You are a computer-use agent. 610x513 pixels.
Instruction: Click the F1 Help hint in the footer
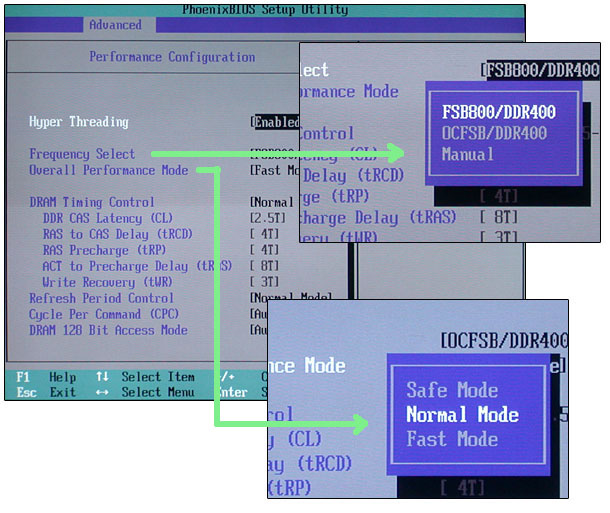(x=46, y=377)
